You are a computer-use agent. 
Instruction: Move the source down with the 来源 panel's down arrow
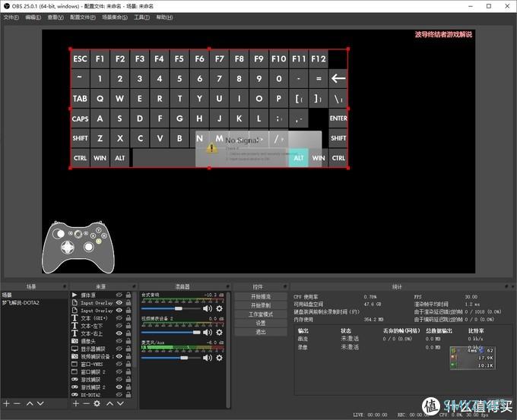click(120, 403)
